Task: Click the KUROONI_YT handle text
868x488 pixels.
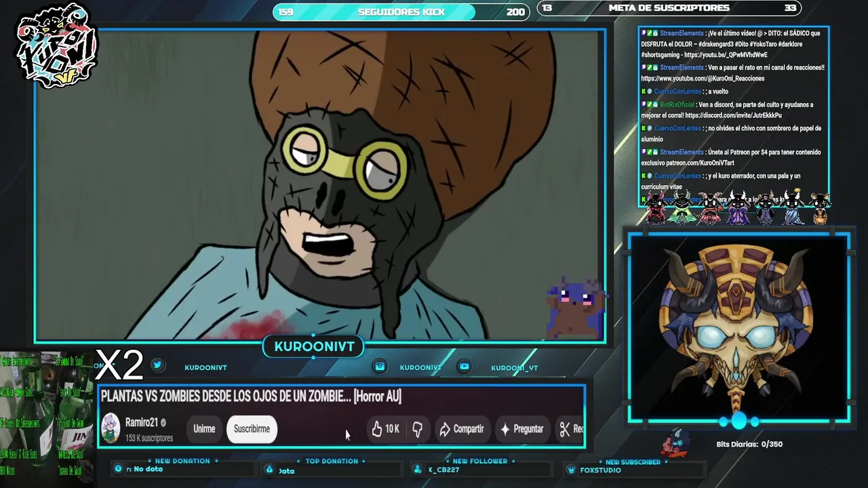Action: click(514, 368)
